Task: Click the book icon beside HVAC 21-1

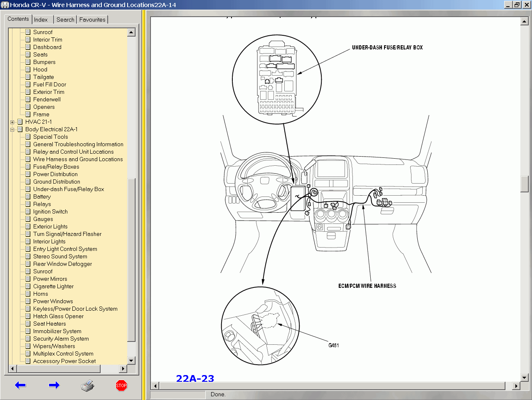Action: (20, 122)
